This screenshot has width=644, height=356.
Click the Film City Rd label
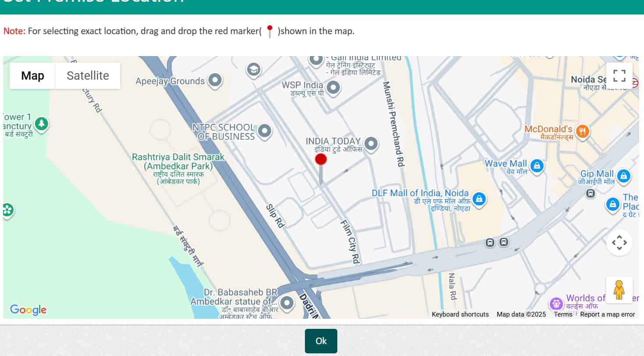(x=350, y=242)
